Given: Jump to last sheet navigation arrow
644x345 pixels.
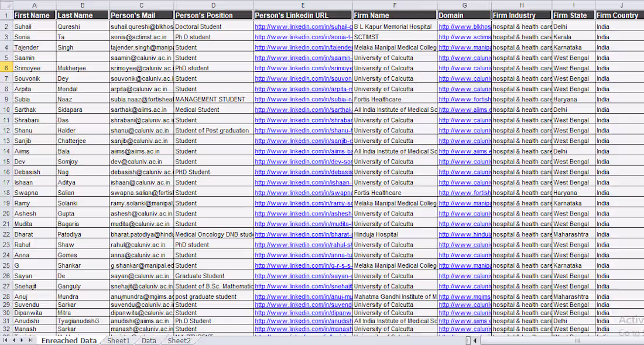Looking at the screenshot, I should pyautogui.click(x=30, y=340).
